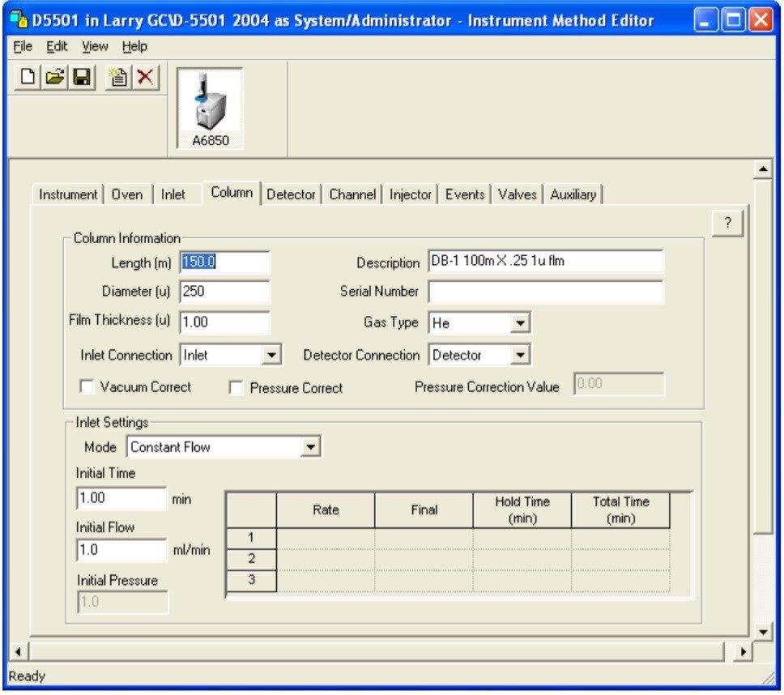Click the Initial Time input field
784x695 pixels.
(121, 498)
